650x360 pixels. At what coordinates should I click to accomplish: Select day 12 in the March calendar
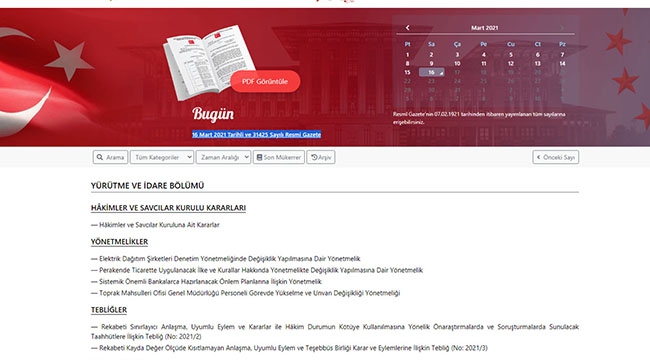511,63
